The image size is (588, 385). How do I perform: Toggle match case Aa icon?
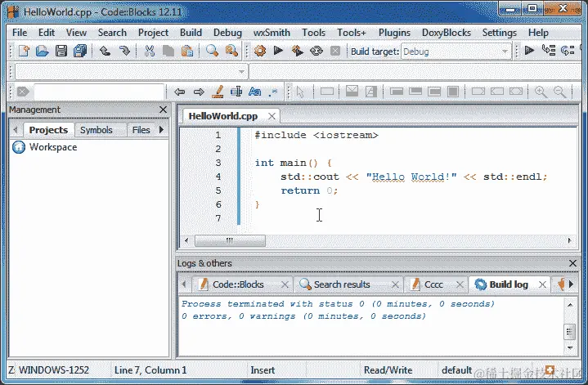[254, 92]
